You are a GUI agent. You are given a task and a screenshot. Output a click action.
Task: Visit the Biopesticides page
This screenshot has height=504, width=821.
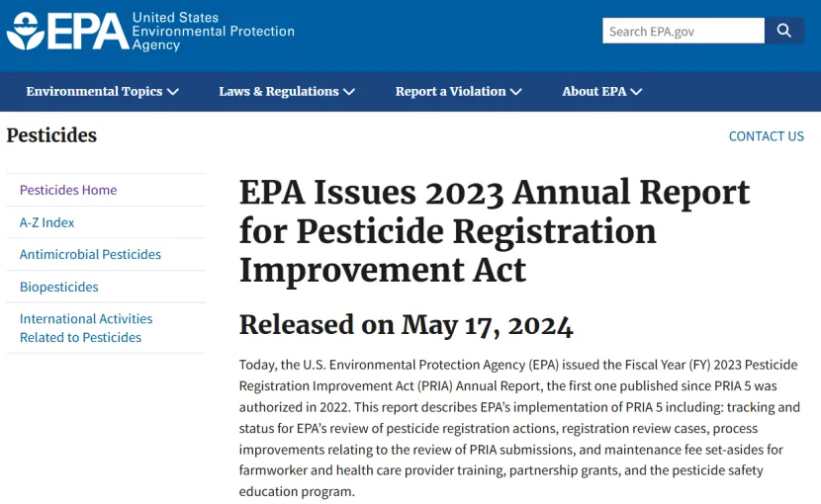point(59,287)
